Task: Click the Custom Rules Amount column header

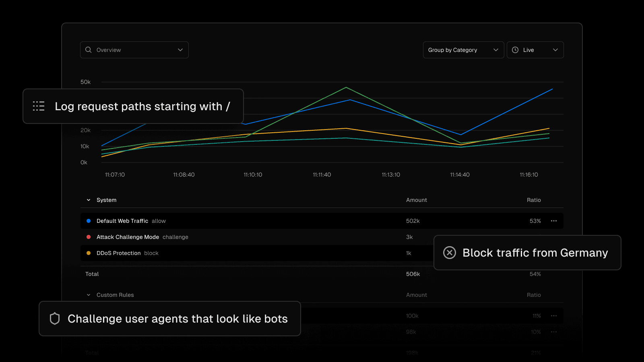Action: pos(417,295)
